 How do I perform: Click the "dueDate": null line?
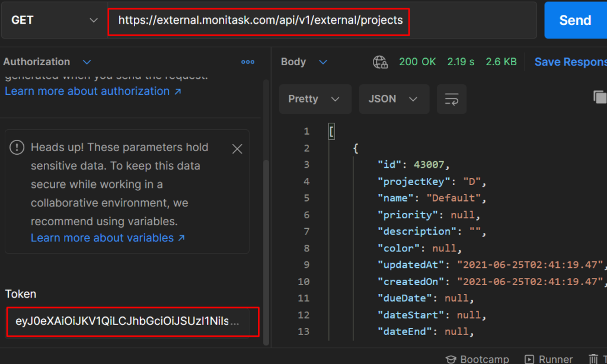(426, 298)
